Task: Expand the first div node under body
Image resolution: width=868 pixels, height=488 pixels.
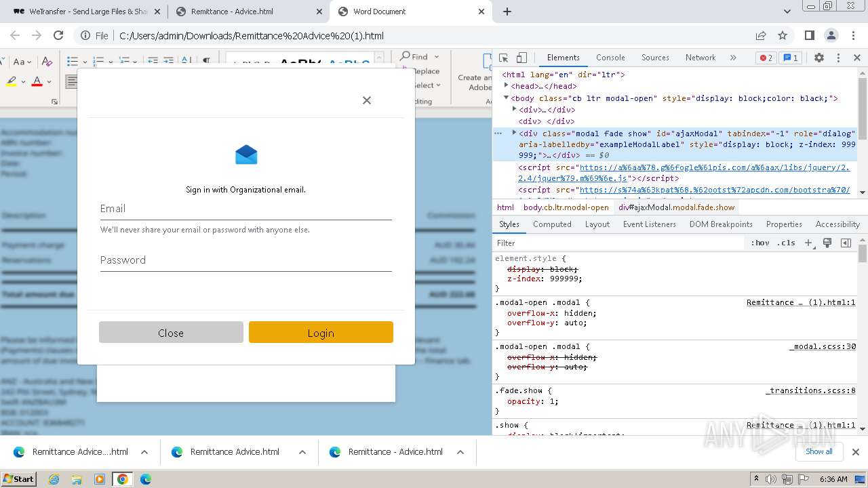Action: point(514,109)
